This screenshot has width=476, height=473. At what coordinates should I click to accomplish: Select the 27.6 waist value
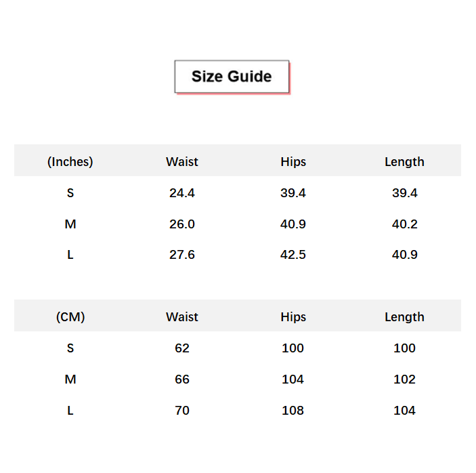[x=182, y=255]
